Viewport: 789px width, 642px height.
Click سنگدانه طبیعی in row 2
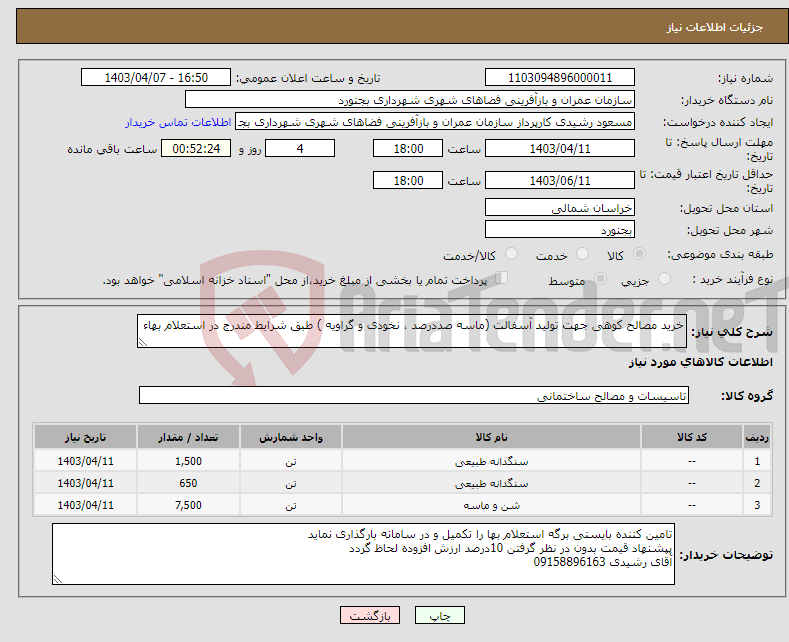491,484
